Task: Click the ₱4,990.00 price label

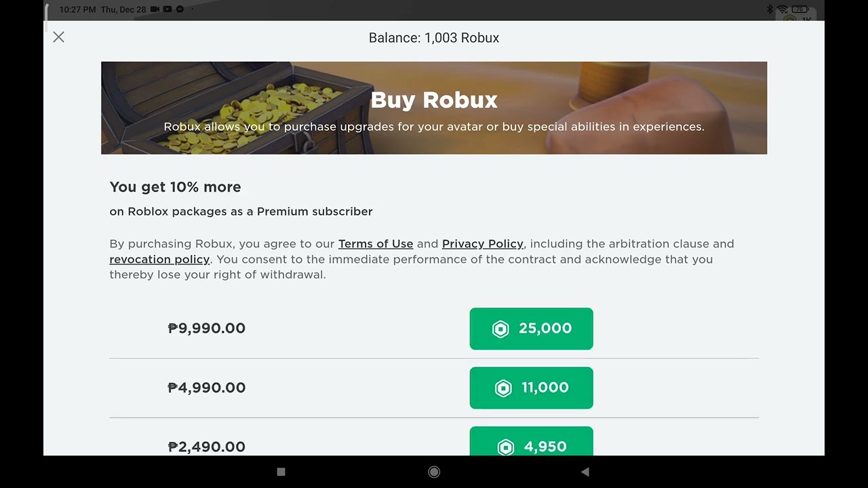Action: [207, 388]
